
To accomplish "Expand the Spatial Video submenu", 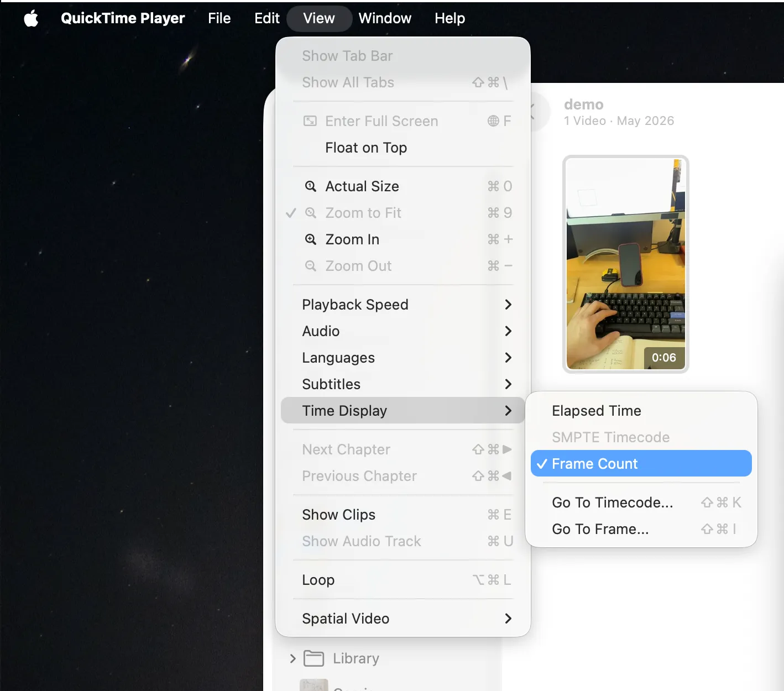I will (x=403, y=619).
